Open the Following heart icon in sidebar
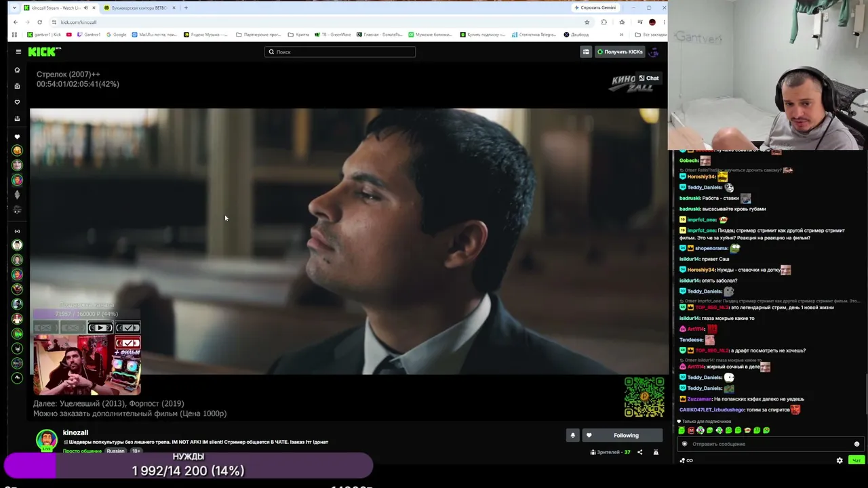868x488 pixels. tap(18, 102)
